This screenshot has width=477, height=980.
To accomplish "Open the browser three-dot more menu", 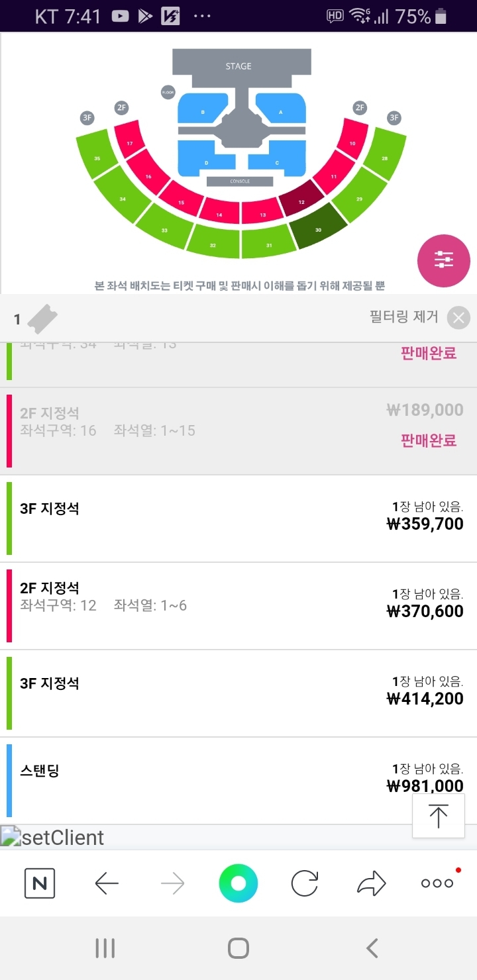I will 437,883.
